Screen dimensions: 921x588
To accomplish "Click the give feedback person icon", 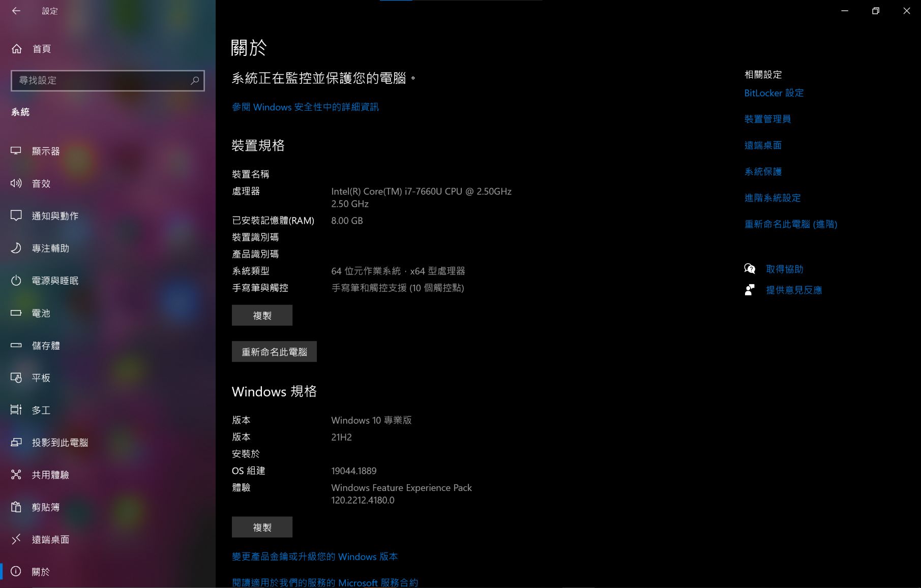I will [750, 290].
